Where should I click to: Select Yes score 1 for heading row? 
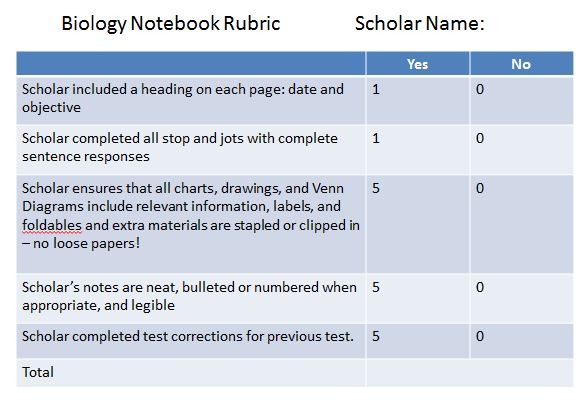click(376, 89)
